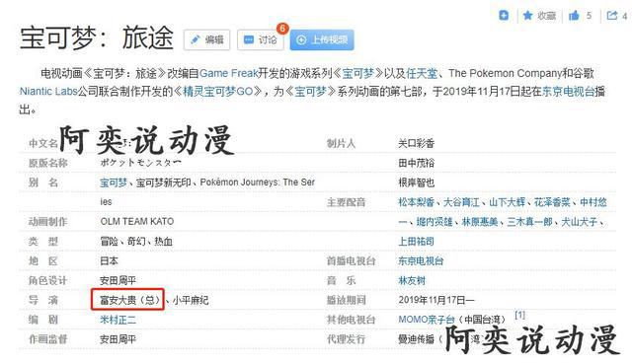Open the MOMO亲子台 link

[426, 320]
